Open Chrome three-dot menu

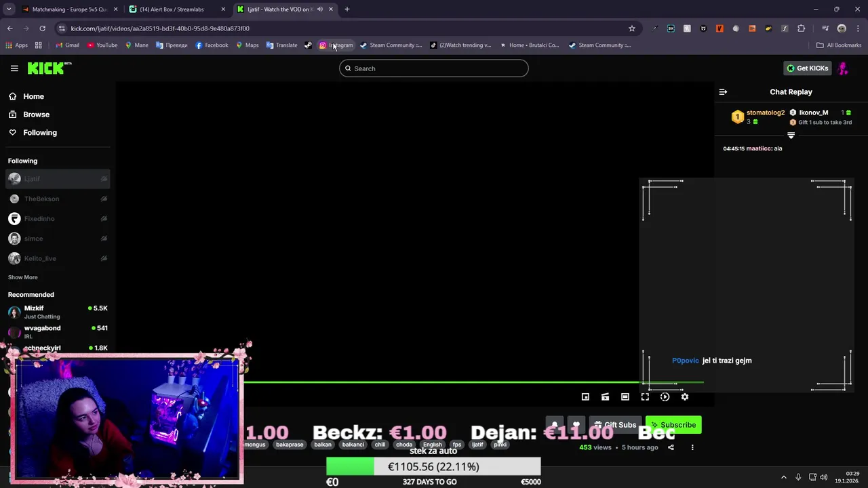858,28
